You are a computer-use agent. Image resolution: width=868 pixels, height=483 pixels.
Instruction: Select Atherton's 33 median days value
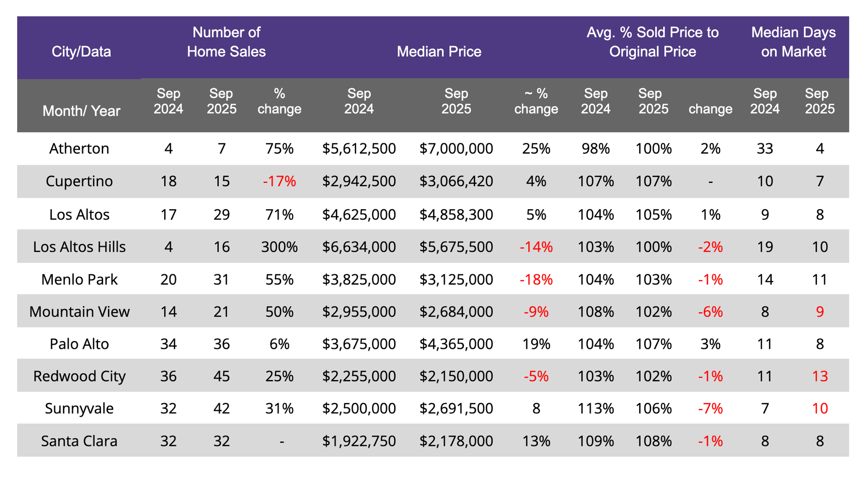[x=764, y=149]
